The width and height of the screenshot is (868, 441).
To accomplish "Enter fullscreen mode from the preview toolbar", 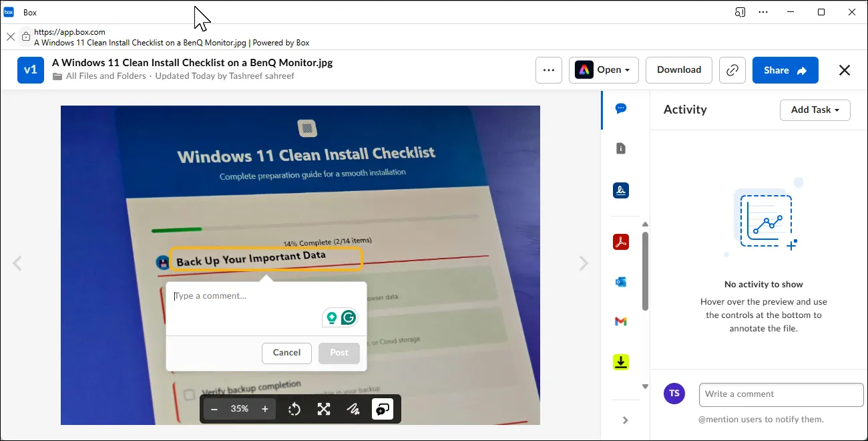I will tap(324, 409).
